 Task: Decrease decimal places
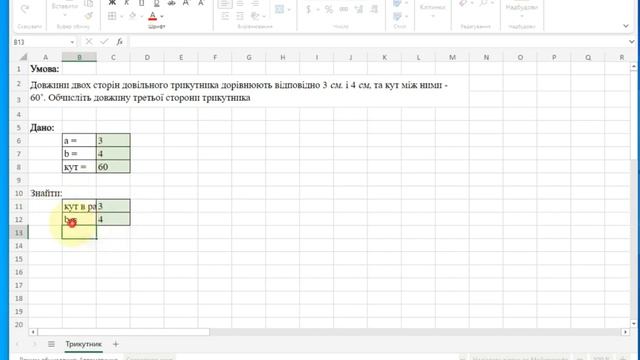click(x=374, y=9)
